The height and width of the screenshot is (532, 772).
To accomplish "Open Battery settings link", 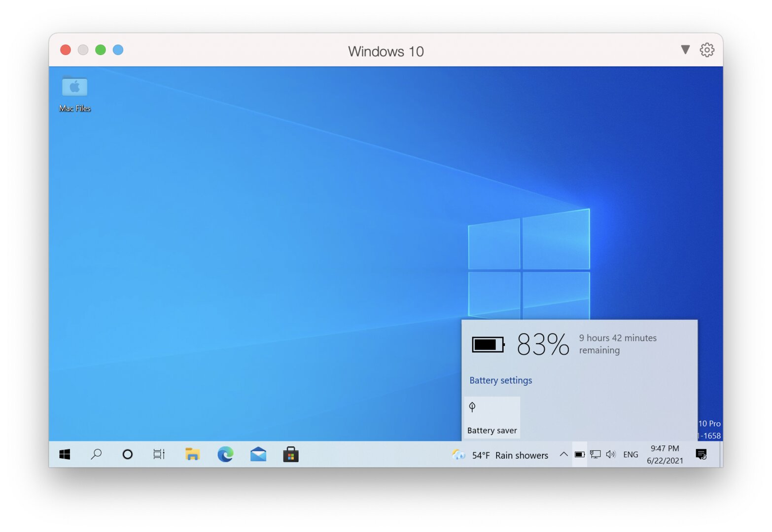I will click(500, 380).
